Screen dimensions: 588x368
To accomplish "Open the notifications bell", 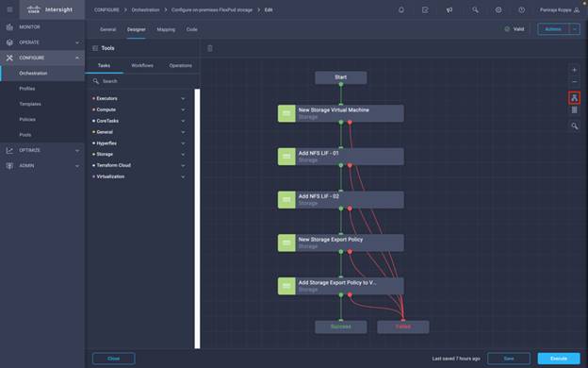I will [401, 10].
